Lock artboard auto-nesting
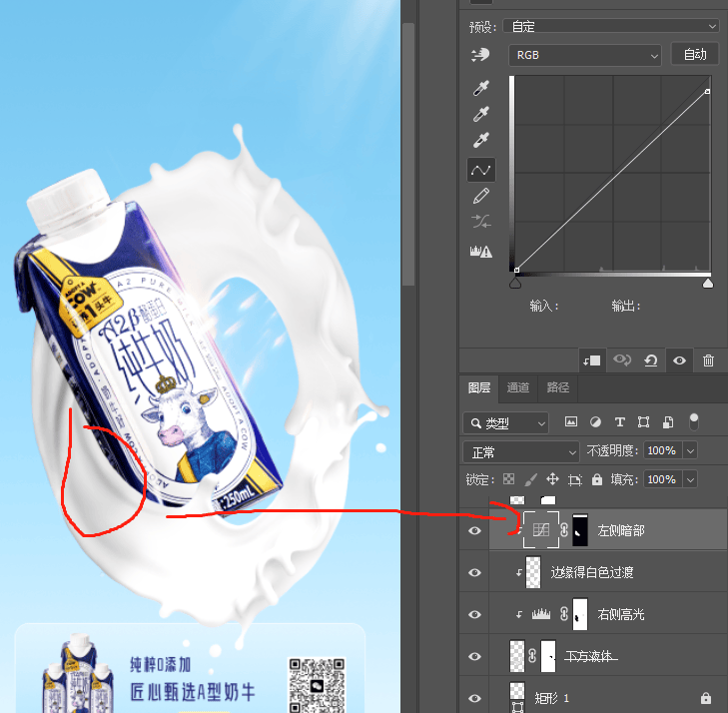 [575, 479]
